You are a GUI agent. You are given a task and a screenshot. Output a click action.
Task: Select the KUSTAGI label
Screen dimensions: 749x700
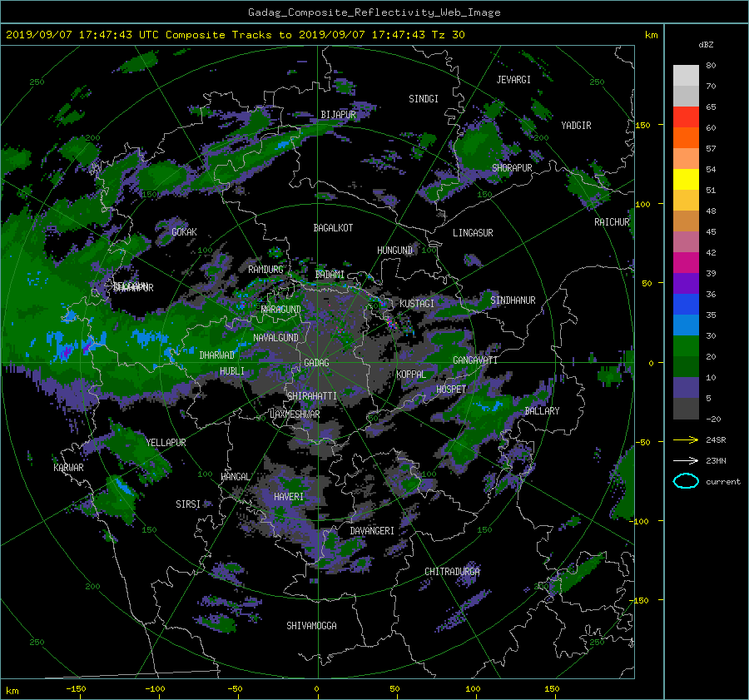(417, 304)
